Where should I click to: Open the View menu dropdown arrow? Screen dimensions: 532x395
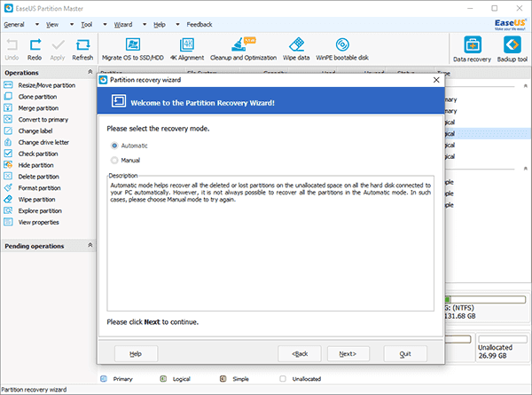72,25
